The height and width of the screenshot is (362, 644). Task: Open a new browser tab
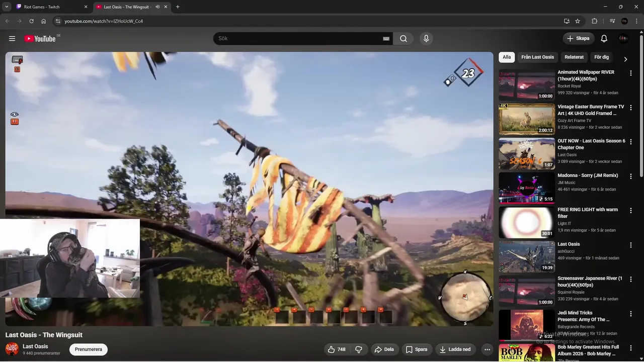(x=178, y=7)
